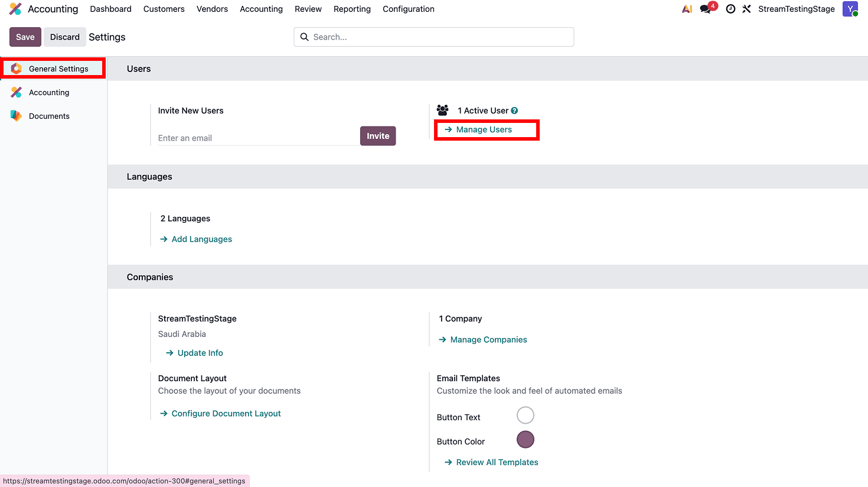Click the Invite button
868x487 pixels.
pyautogui.click(x=378, y=136)
